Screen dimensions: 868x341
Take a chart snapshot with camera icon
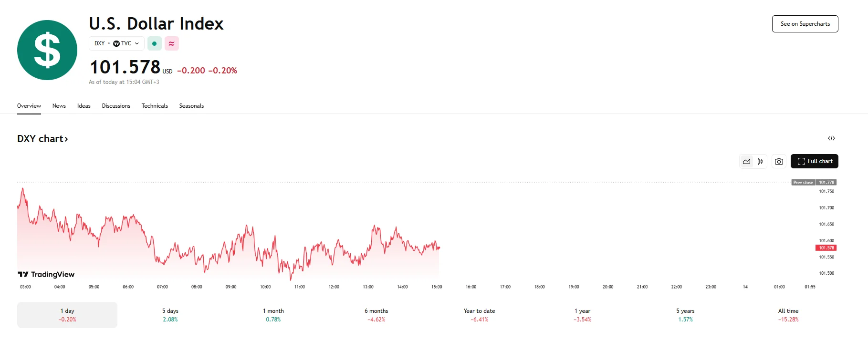[779, 161]
